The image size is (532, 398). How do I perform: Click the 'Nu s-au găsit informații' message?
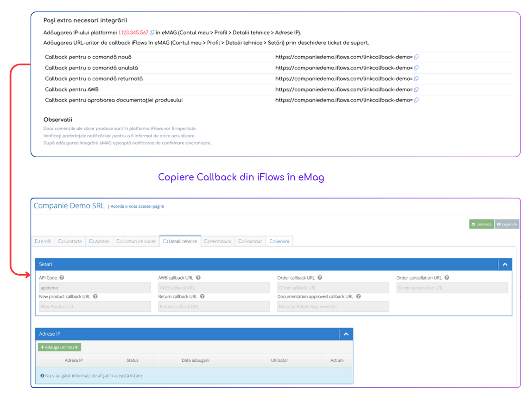tap(94, 376)
